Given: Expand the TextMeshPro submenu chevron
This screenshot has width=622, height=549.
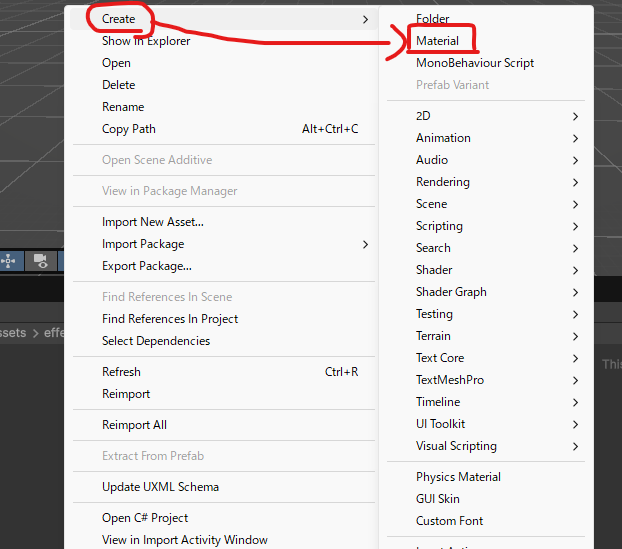Looking at the screenshot, I should pos(576,380).
